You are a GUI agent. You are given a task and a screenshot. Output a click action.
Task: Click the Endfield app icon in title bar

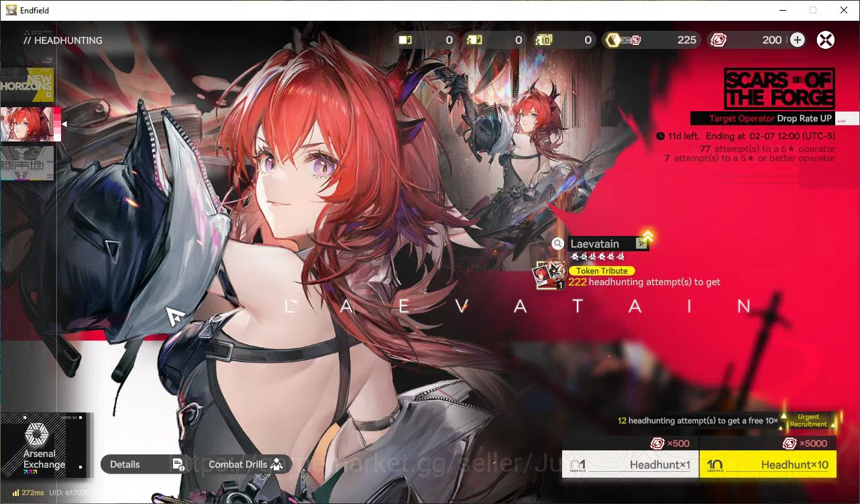(x=11, y=10)
